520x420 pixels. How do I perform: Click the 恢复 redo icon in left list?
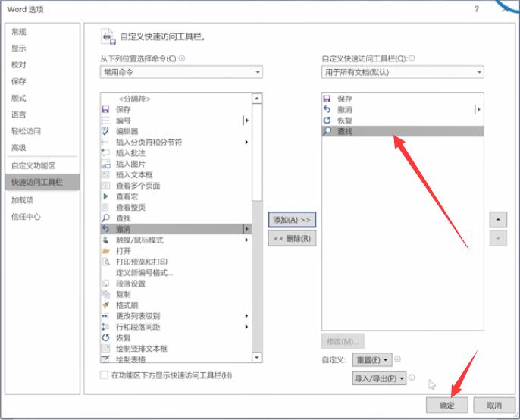click(x=105, y=337)
